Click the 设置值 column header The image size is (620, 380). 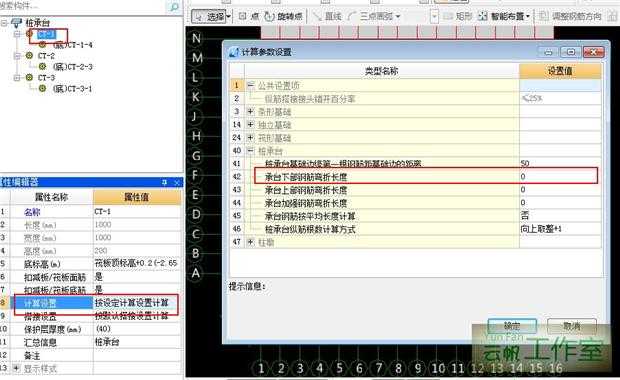tap(560, 71)
